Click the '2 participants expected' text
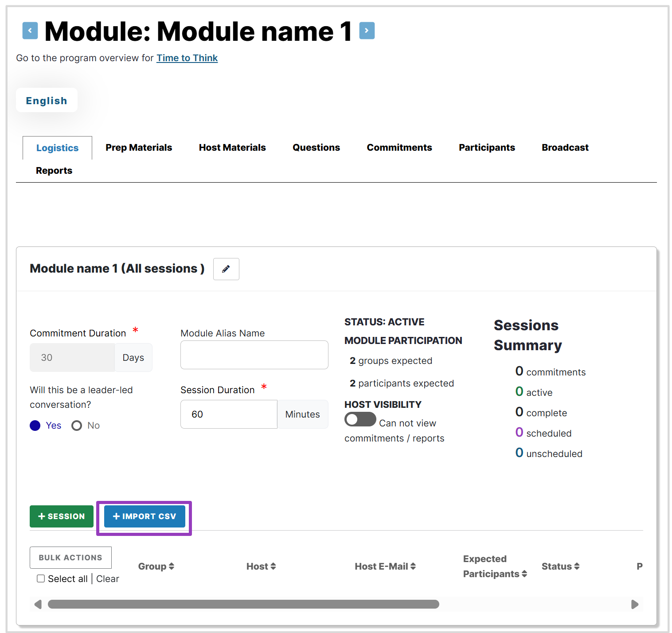This screenshot has height=633, width=672. click(402, 383)
